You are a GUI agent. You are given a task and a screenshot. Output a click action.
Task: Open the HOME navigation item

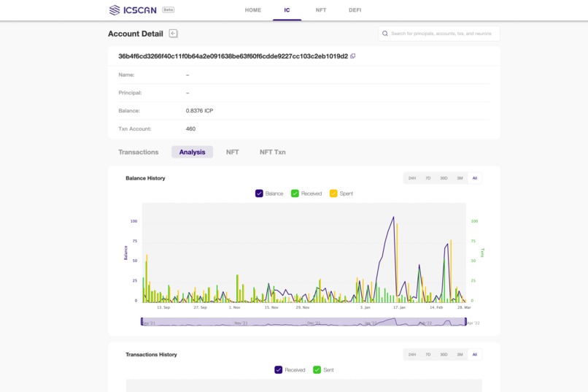pos(252,10)
